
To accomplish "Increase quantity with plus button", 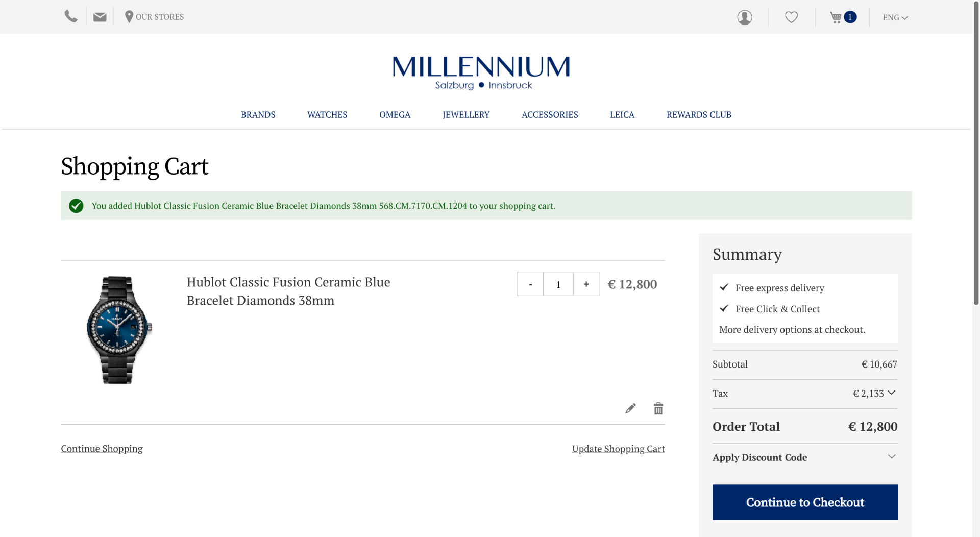I will pyautogui.click(x=586, y=284).
